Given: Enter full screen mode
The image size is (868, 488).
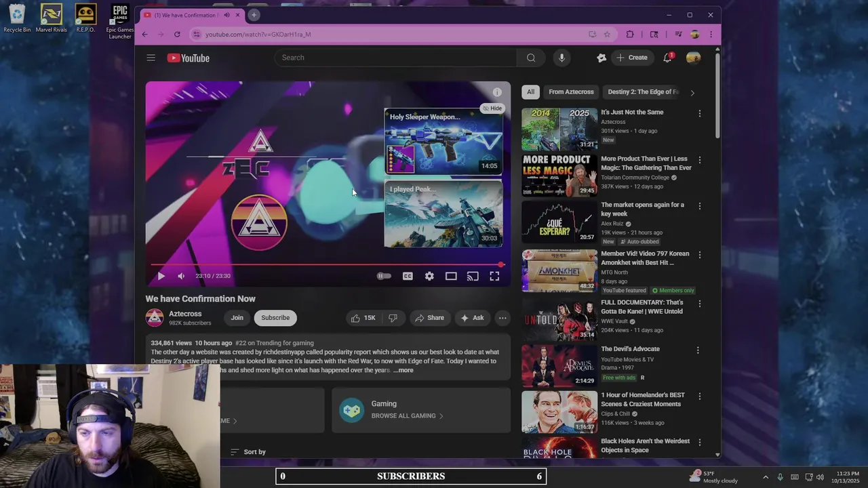Looking at the screenshot, I should click(494, 276).
